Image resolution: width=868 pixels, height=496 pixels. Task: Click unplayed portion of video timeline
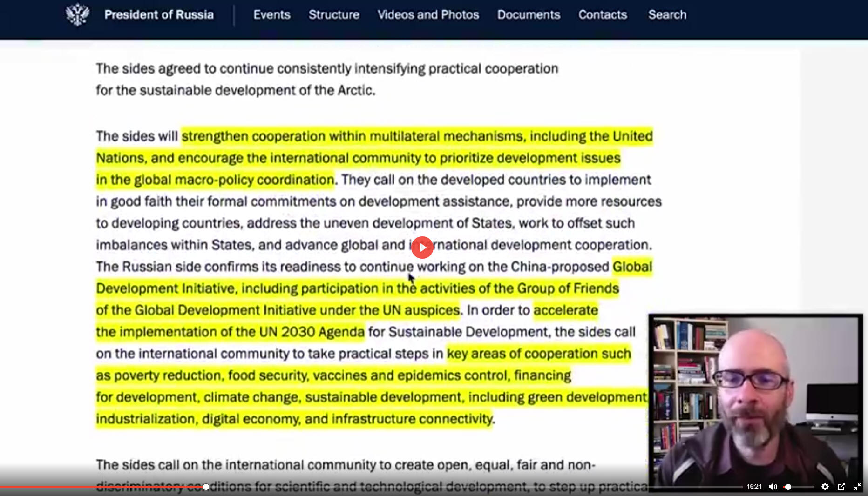click(475, 487)
